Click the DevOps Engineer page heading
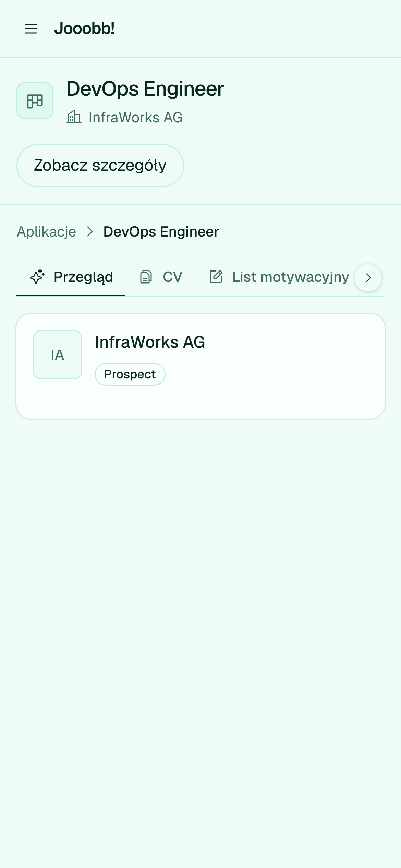Image resolution: width=401 pixels, height=868 pixels. pyautogui.click(x=145, y=89)
